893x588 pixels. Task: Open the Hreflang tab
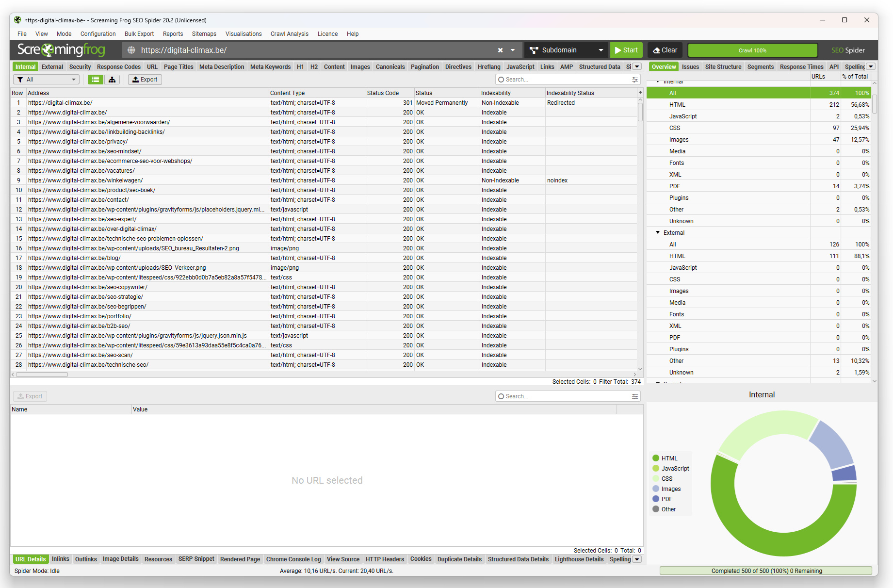point(489,67)
